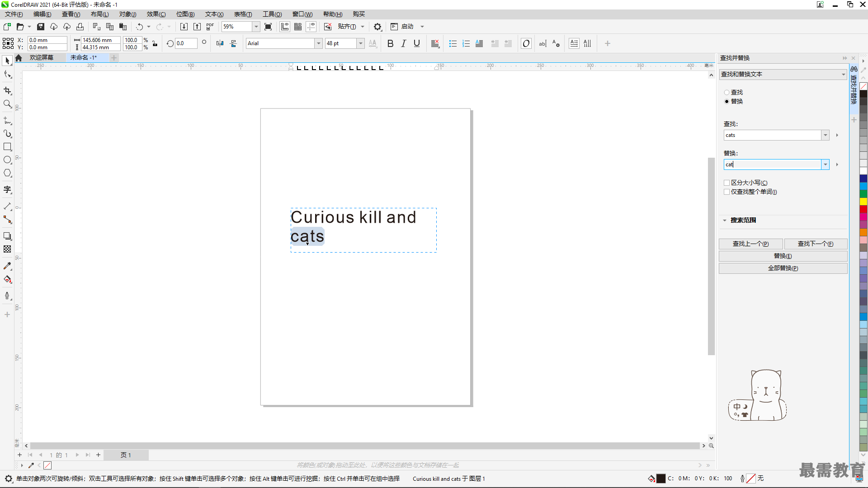Click the Import icon
This screenshot has width=868, height=488.
184,27
